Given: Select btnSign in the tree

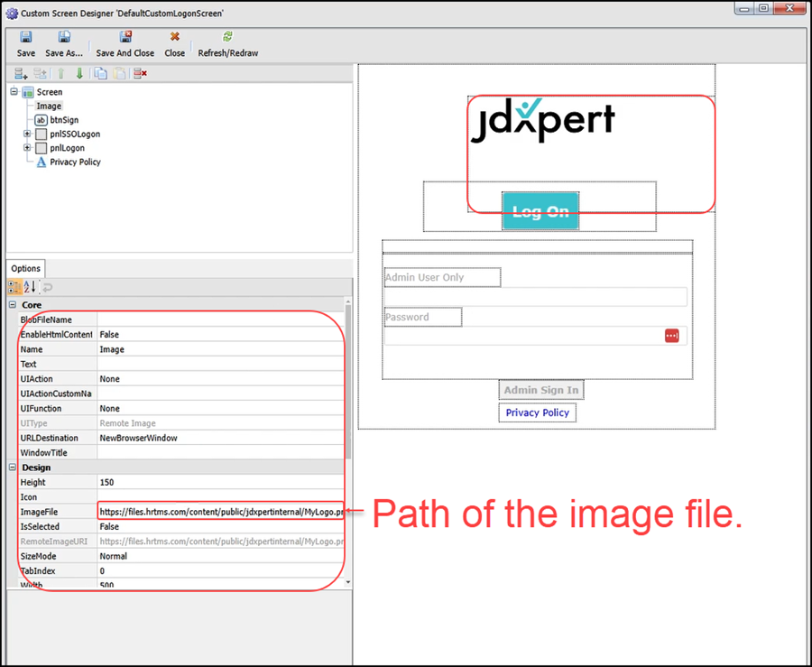Looking at the screenshot, I should pos(63,120).
